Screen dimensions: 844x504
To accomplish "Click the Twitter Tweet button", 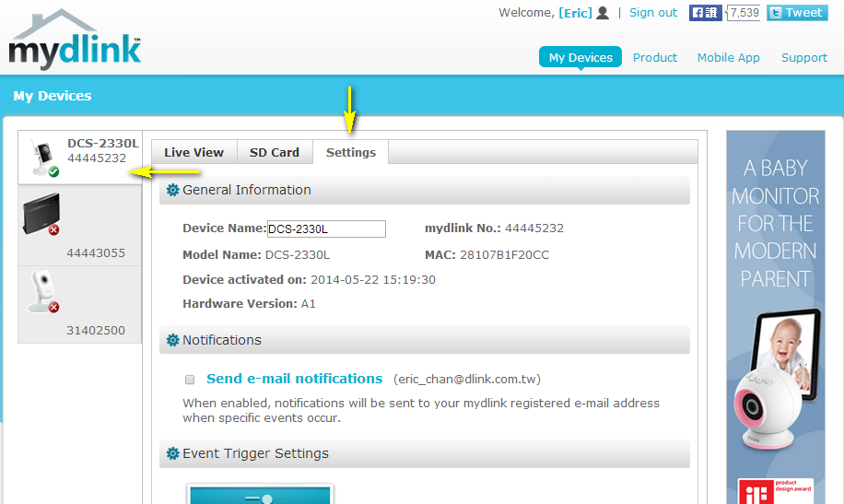I will coord(797,13).
